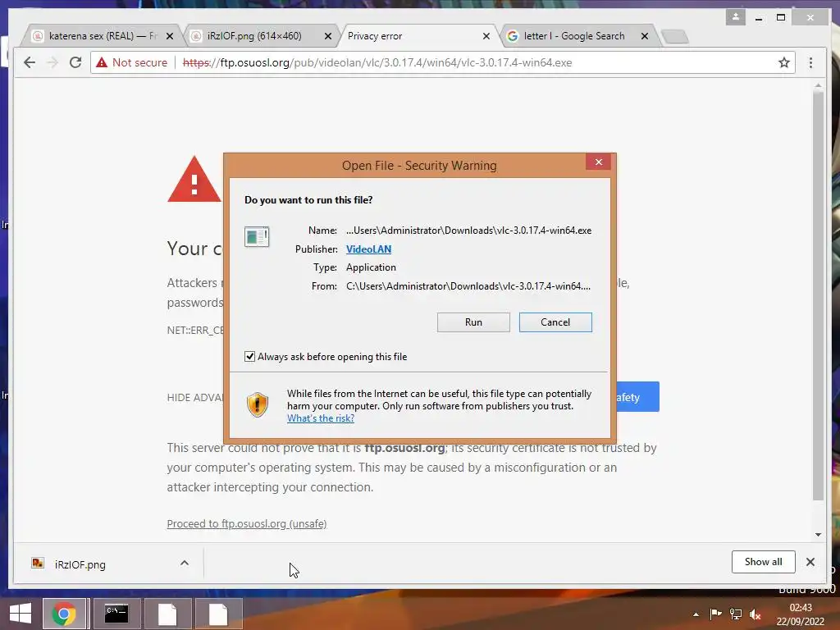Click the scrollbar down arrow
This screenshot has height=630, width=840.
point(818,534)
